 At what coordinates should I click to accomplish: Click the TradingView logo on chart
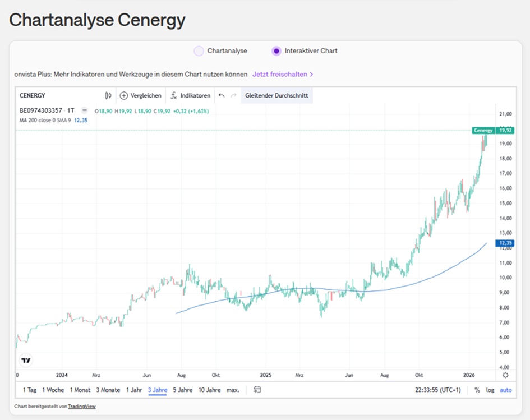coord(26,360)
